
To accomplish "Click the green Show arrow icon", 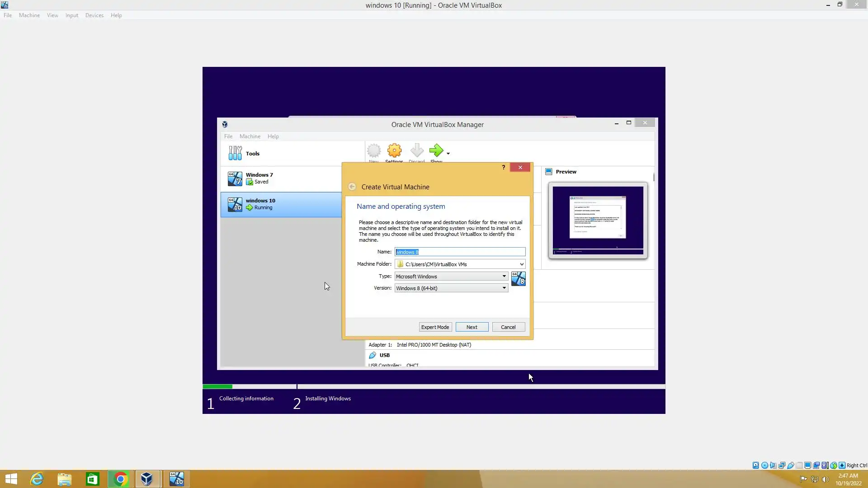I will (x=436, y=151).
